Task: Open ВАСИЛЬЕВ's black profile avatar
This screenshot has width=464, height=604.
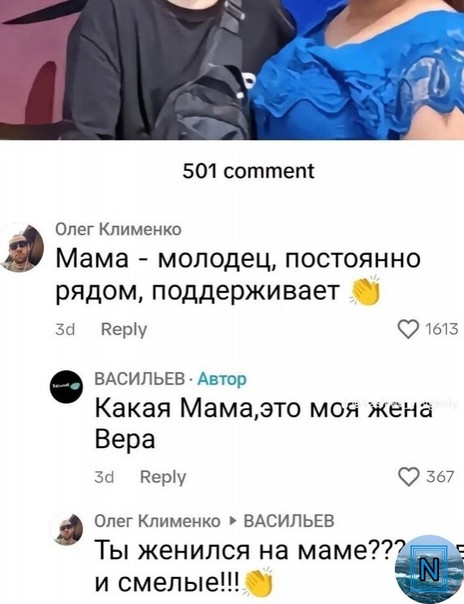Action: (x=67, y=386)
